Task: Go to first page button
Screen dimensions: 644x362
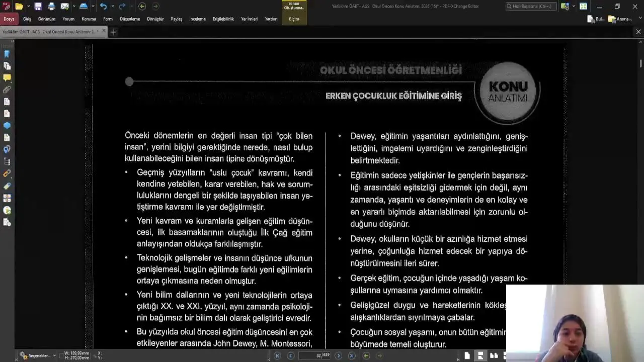Action: 277,355
